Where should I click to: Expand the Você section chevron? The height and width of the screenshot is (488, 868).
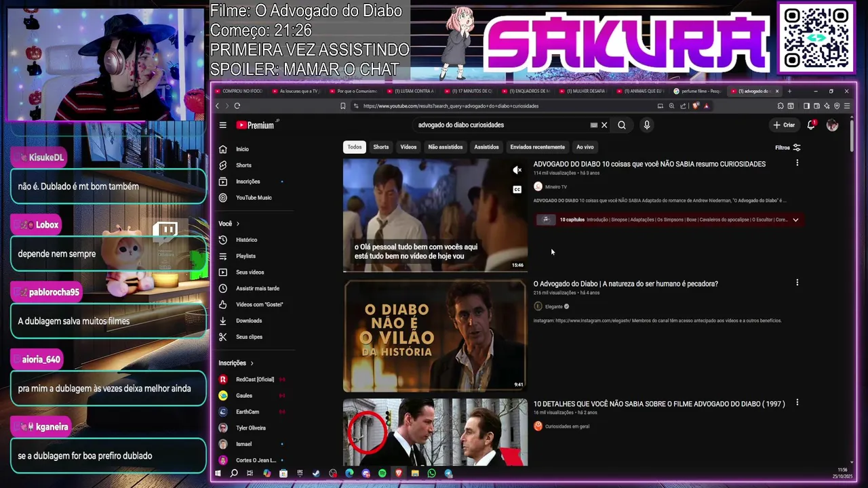[x=237, y=224]
